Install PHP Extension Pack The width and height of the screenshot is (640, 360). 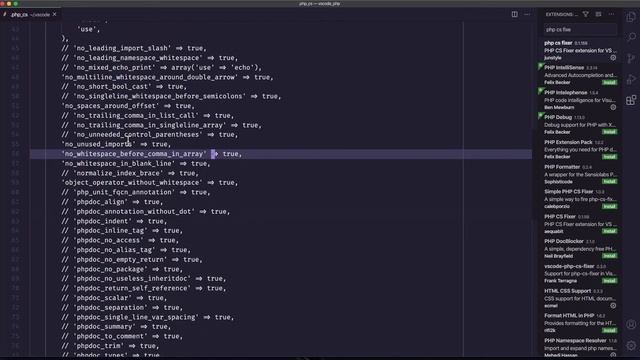click(609, 157)
